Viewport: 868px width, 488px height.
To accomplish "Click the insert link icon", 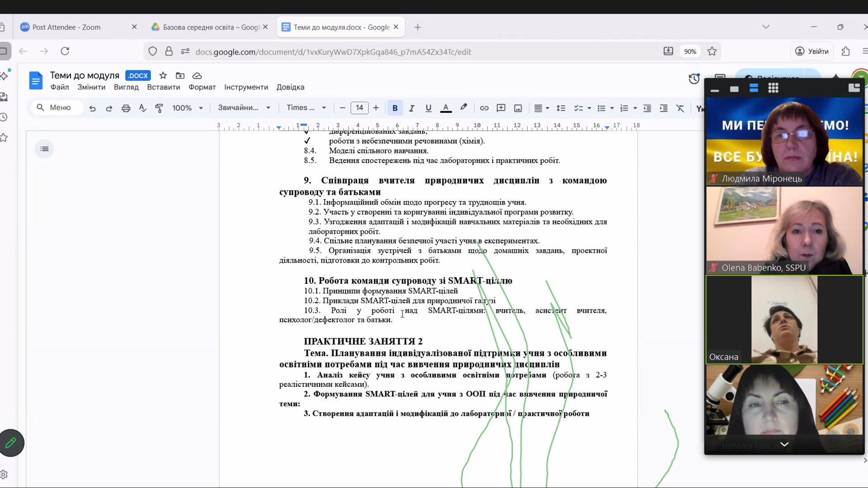I will click(484, 108).
